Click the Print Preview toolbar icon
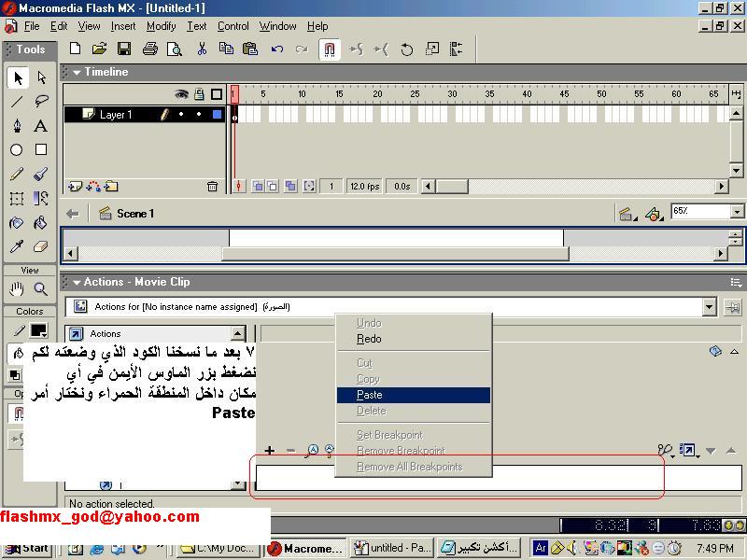The height and width of the screenshot is (560, 747). pos(175,49)
